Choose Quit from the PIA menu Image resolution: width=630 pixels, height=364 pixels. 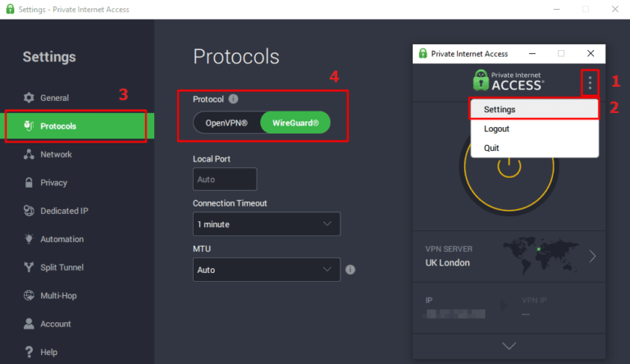pyautogui.click(x=534, y=148)
